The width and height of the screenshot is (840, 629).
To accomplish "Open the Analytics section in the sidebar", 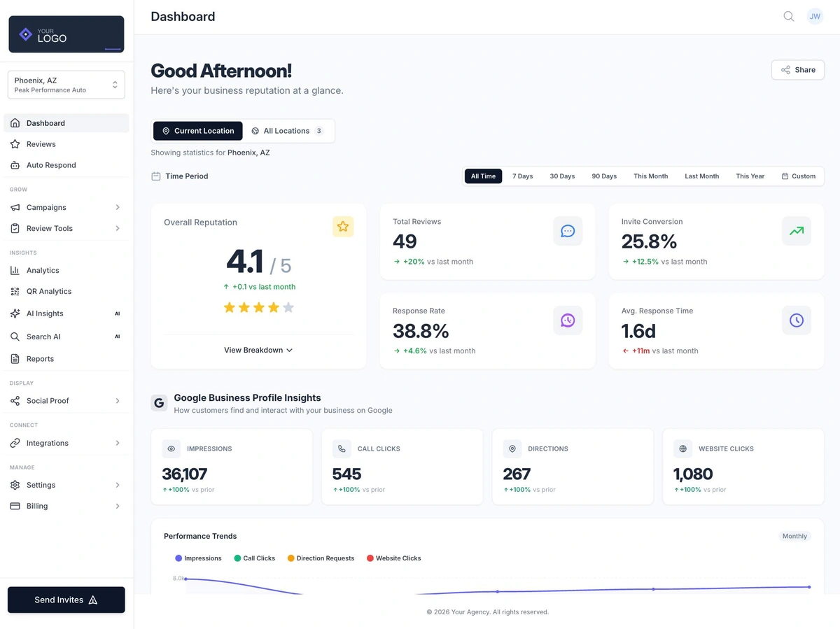I will 42,270.
